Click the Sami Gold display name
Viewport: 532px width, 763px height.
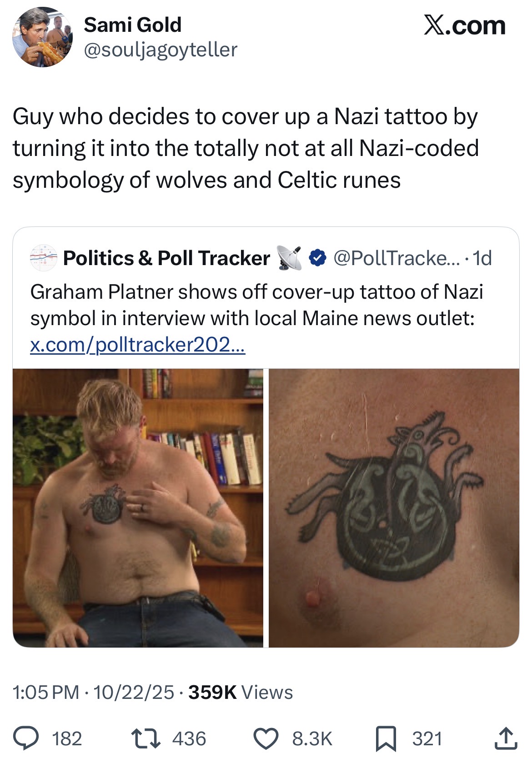pyautogui.click(x=132, y=25)
